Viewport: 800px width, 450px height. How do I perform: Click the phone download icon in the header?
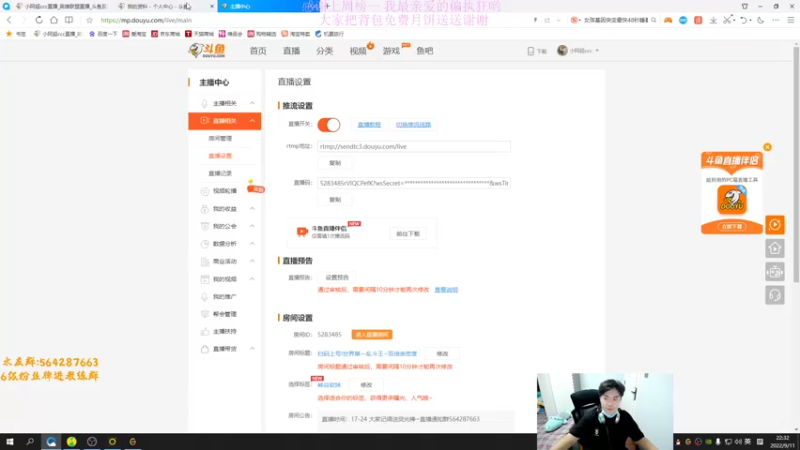click(531, 51)
